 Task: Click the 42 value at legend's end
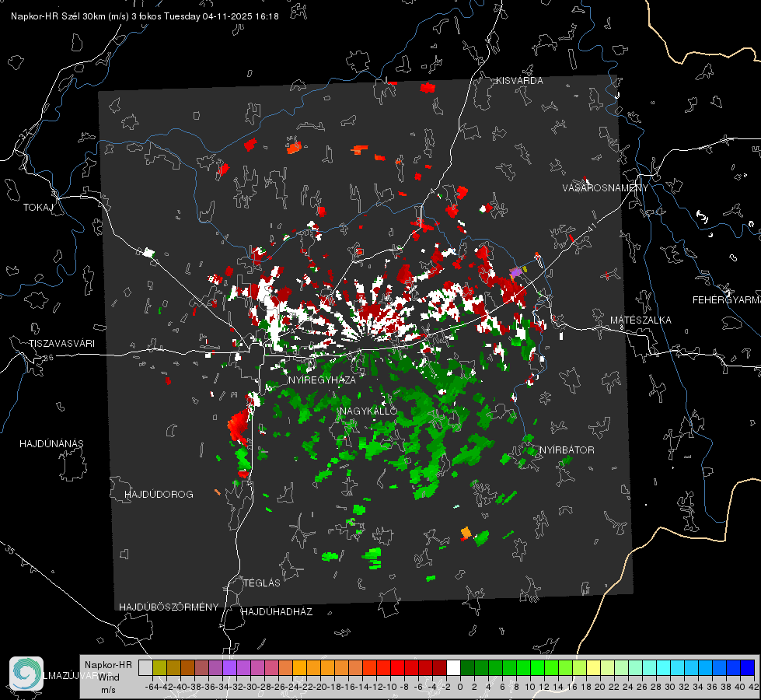pos(754,687)
